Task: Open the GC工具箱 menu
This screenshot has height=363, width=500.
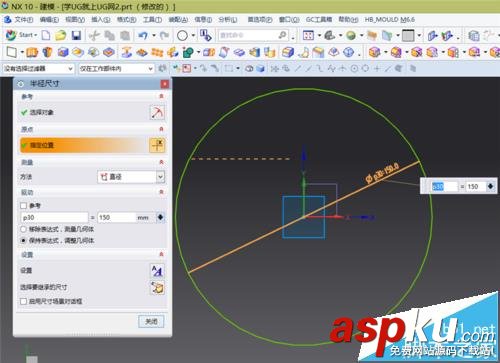Action: pyautogui.click(x=319, y=20)
